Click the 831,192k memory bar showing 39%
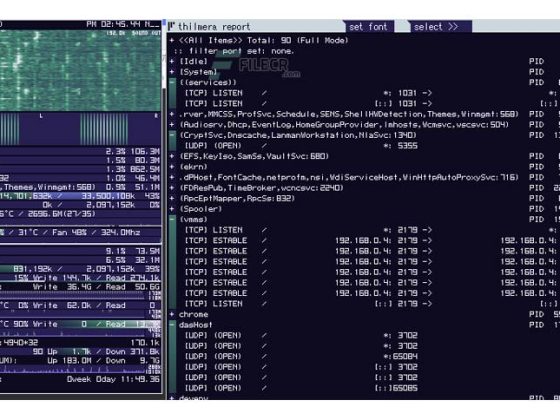The width and height of the screenshot is (560, 420). (80, 269)
